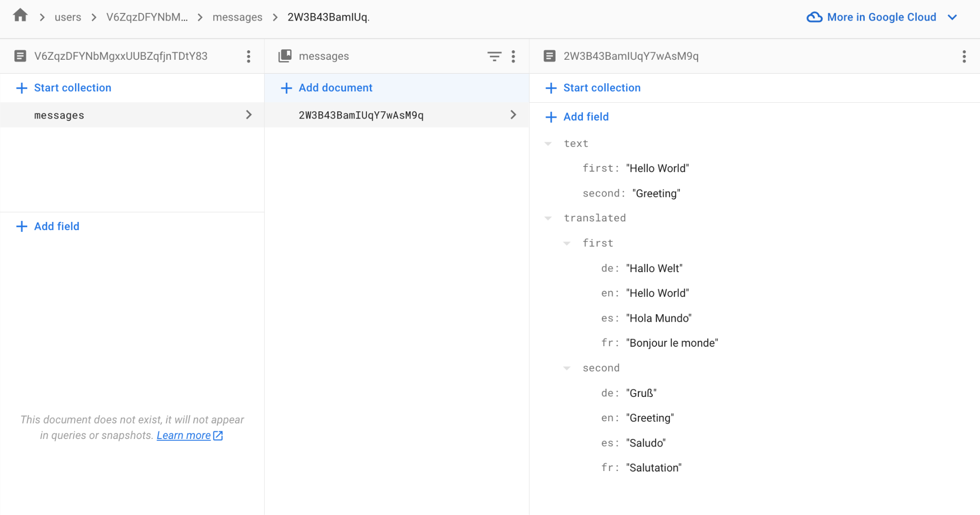Click the "Hallo Welt" de value
Screen dimensions: 980x515
pyautogui.click(x=654, y=268)
